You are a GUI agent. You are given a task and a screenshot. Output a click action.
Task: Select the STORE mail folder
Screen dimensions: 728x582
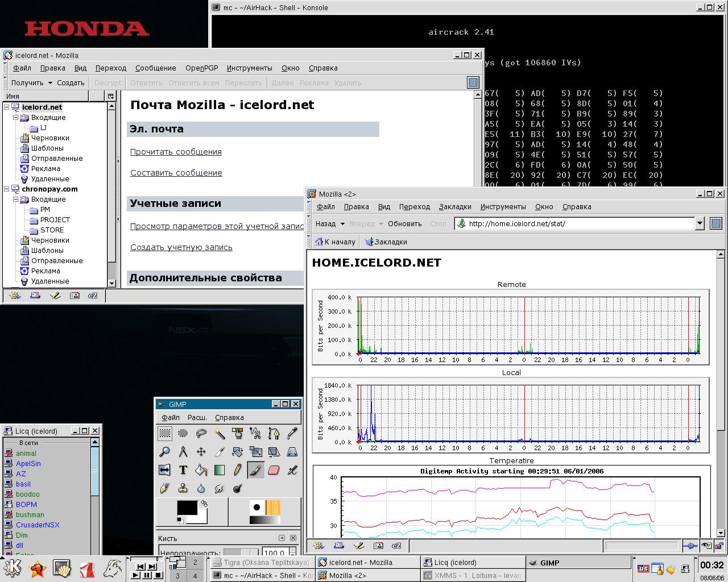click(x=52, y=230)
